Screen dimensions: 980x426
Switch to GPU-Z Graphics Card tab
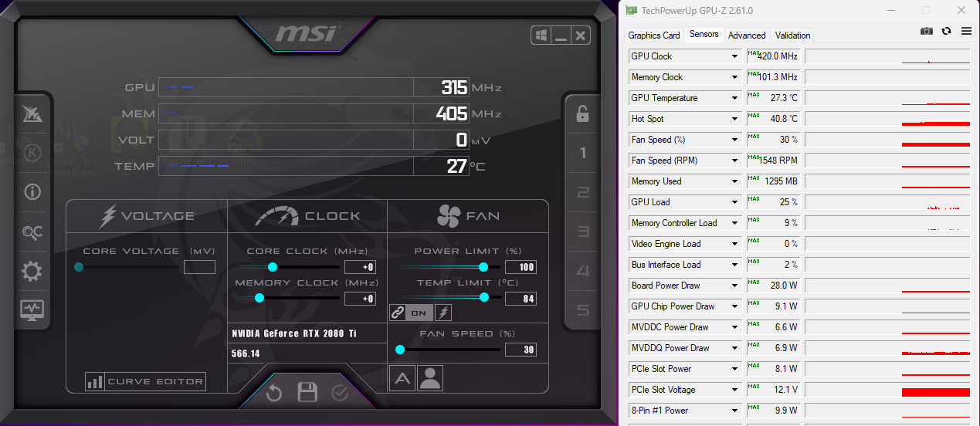tap(654, 35)
